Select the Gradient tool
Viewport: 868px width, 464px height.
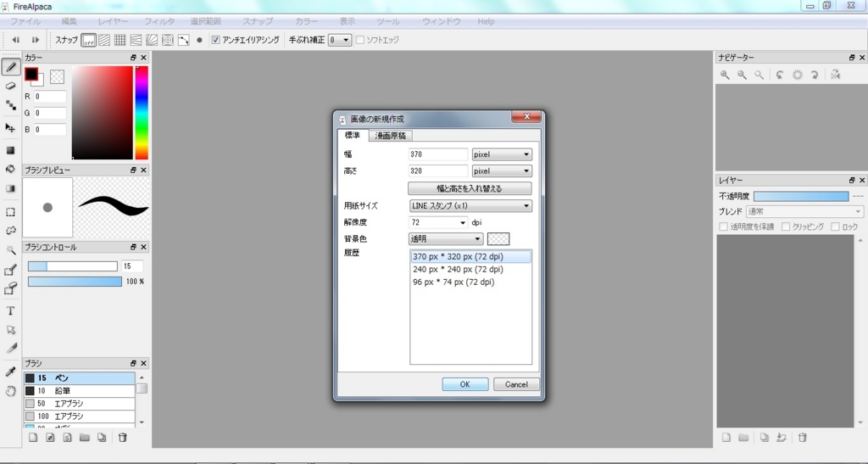tap(10, 188)
